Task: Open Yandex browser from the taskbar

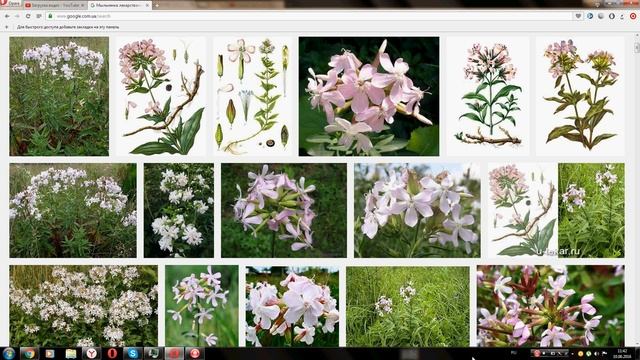Action: point(91,353)
